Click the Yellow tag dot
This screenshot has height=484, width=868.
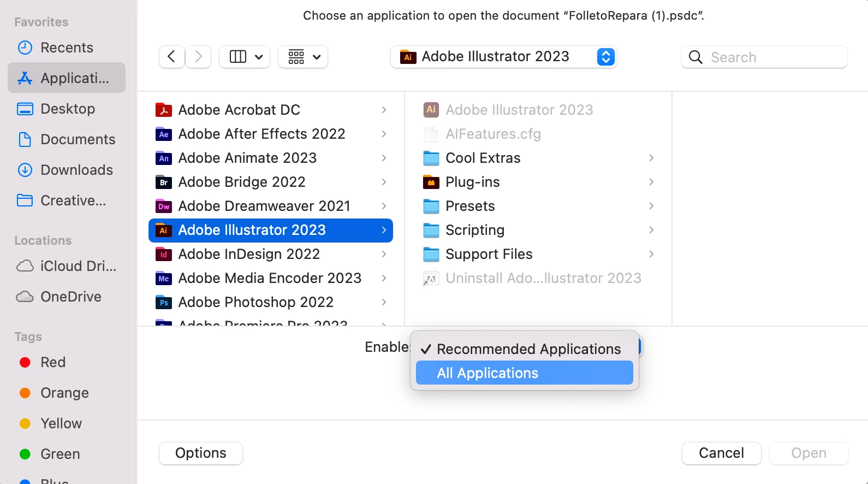[25, 423]
